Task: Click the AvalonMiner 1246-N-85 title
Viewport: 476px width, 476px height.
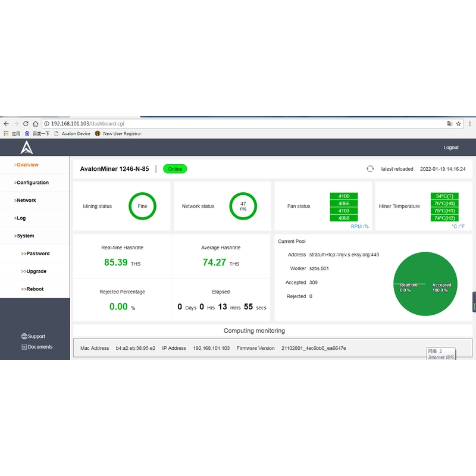Action: pos(114,169)
